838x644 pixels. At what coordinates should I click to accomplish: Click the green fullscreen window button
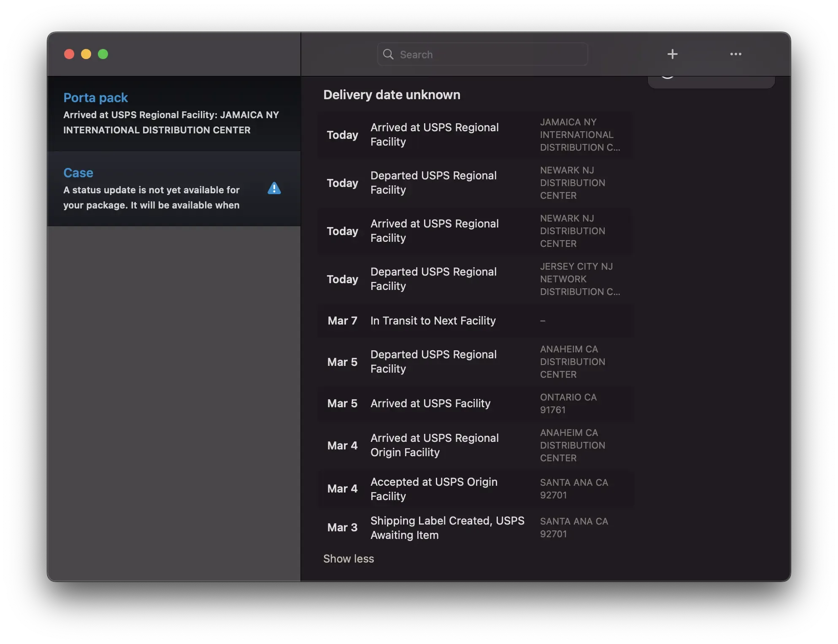pos(103,54)
